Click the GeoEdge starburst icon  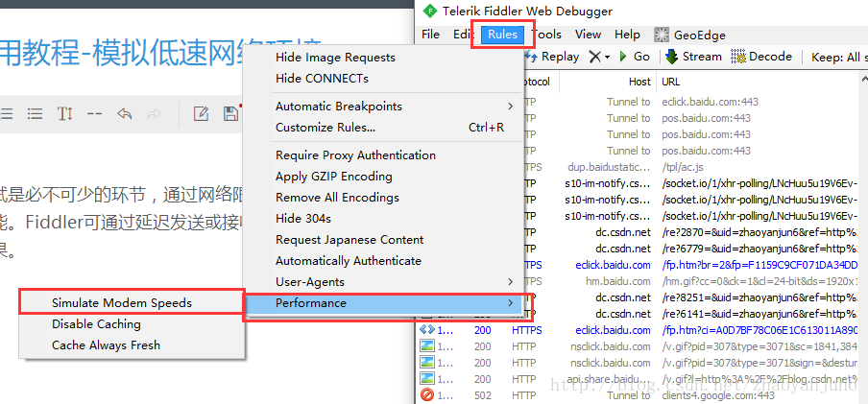click(x=662, y=35)
